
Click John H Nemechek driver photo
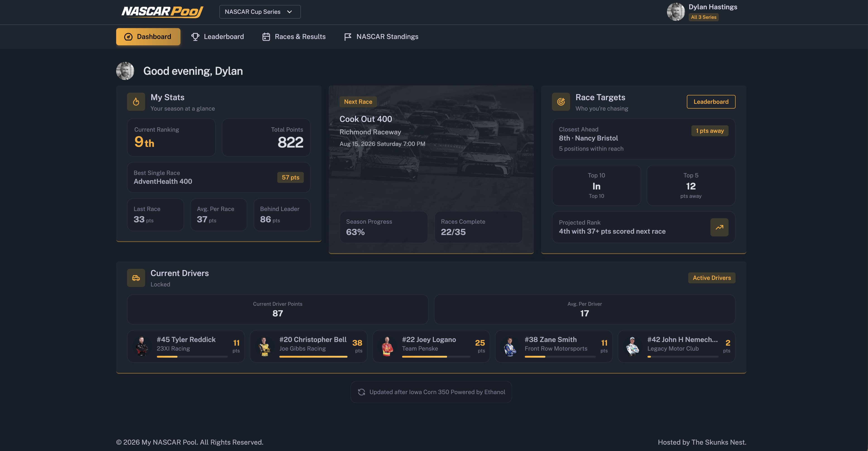click(633, 347)
